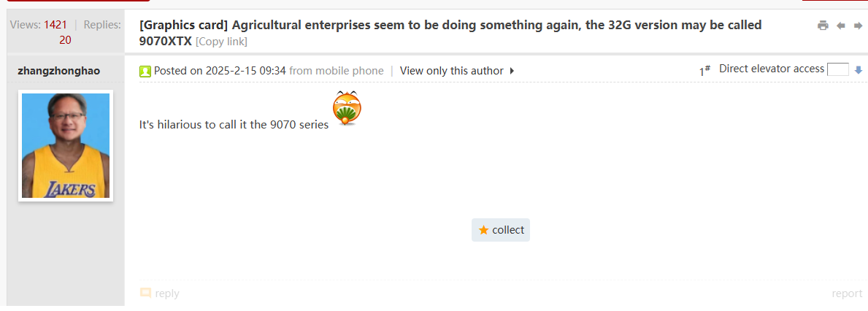
Task: Click the laughing emoji in the post
Action: (x=347, y=109)
